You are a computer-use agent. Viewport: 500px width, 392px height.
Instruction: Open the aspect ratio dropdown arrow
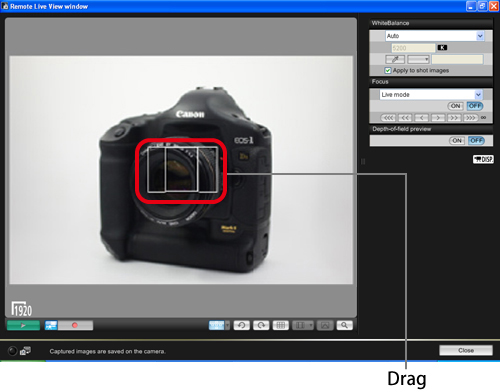(x=310, y=325)
